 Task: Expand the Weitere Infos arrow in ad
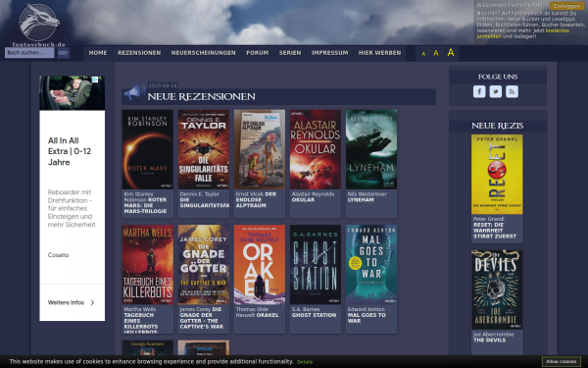pyautogui.click(x=92, y=302)
